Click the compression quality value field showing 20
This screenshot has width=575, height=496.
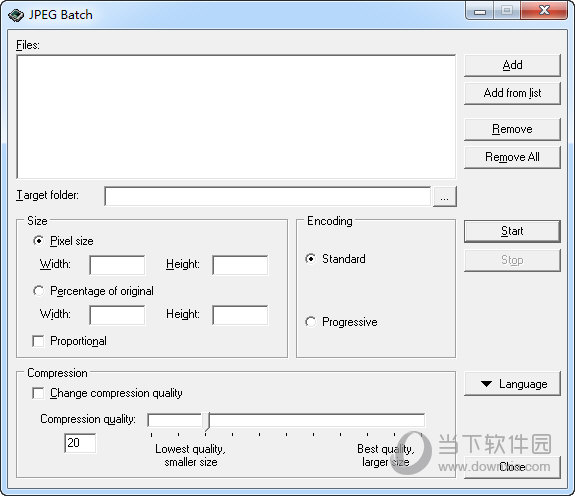(80, 443)
